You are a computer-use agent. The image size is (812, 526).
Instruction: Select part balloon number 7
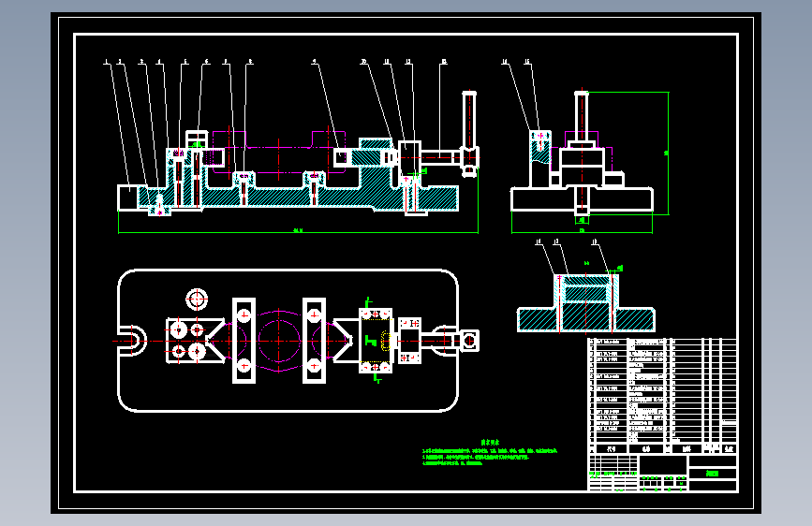click(x=226, y=62)
